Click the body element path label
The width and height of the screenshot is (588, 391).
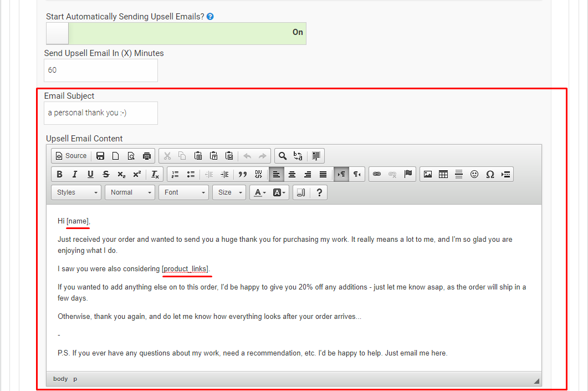[x=60, y=379]
